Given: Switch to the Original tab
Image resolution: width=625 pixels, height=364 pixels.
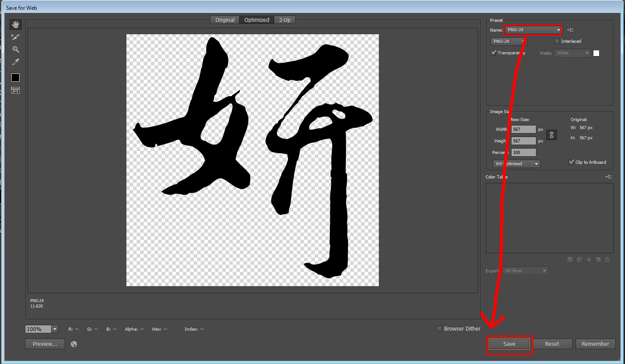Looking at the screenshot, I should click(x=225, y=20).
